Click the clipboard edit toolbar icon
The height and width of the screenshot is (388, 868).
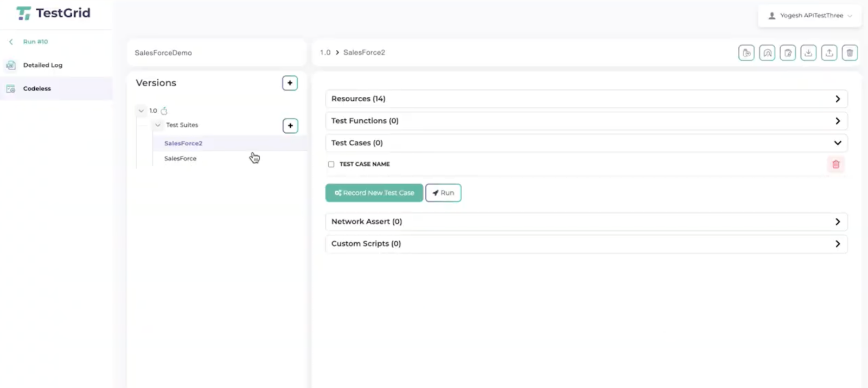pyautogui.click(x=788, y=53)
